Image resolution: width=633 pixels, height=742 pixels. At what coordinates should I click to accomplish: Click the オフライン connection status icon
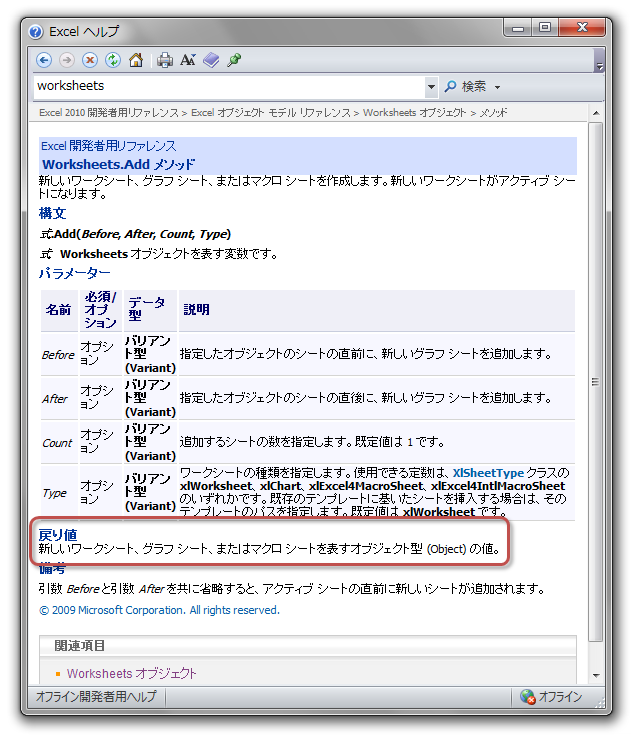click(527, 697)
